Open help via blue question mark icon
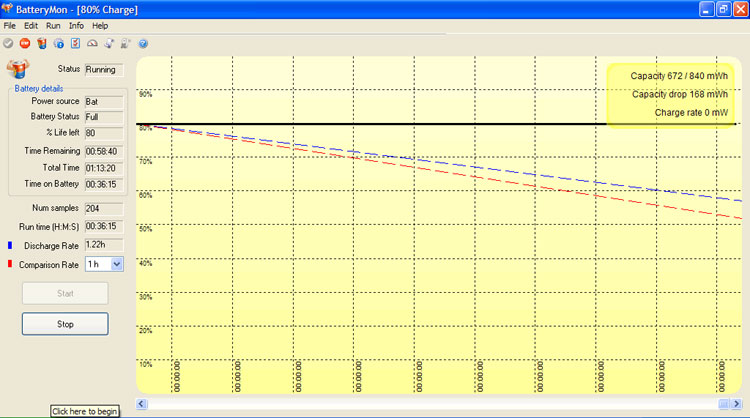 coord(143,44)
